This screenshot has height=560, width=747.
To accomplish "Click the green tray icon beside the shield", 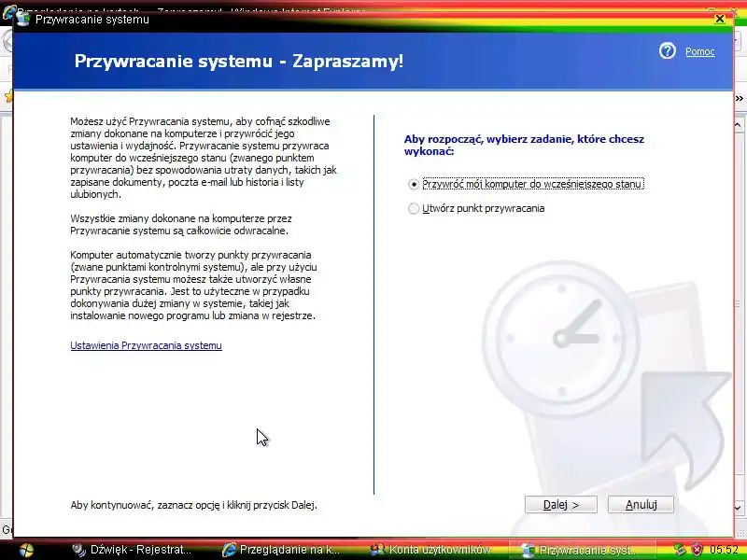I will (680, 550).
